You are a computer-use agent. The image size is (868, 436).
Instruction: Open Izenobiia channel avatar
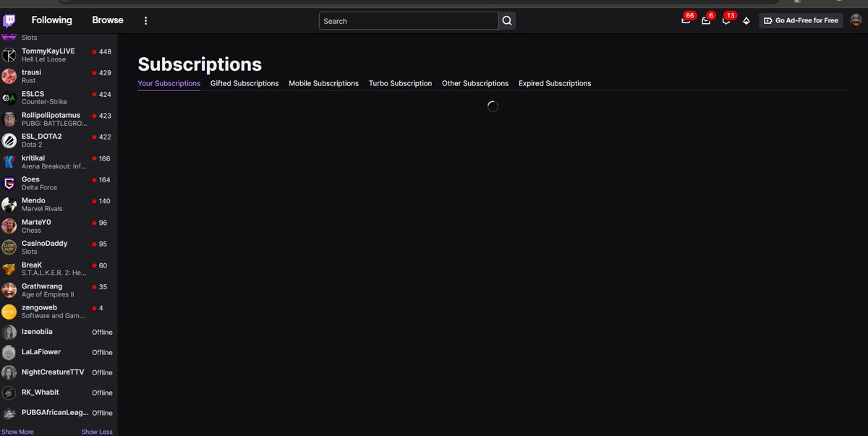tap(9, 333)
